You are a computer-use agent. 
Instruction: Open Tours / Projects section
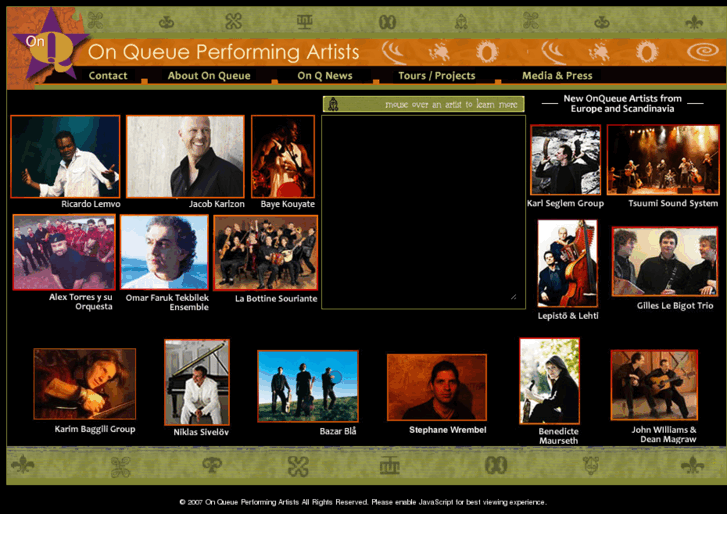click(x=437, y=76)
